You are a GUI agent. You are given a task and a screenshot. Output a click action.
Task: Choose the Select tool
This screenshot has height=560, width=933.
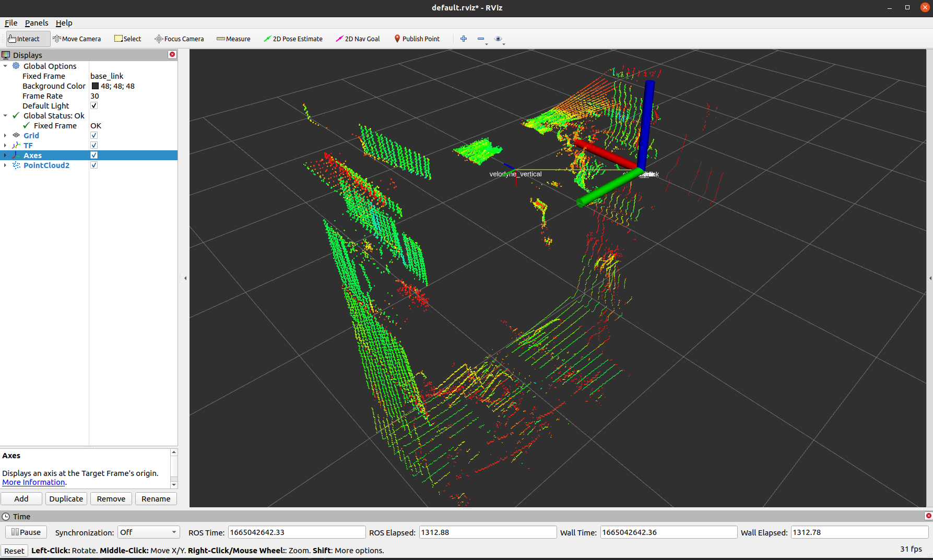click(x=128, y=39)
